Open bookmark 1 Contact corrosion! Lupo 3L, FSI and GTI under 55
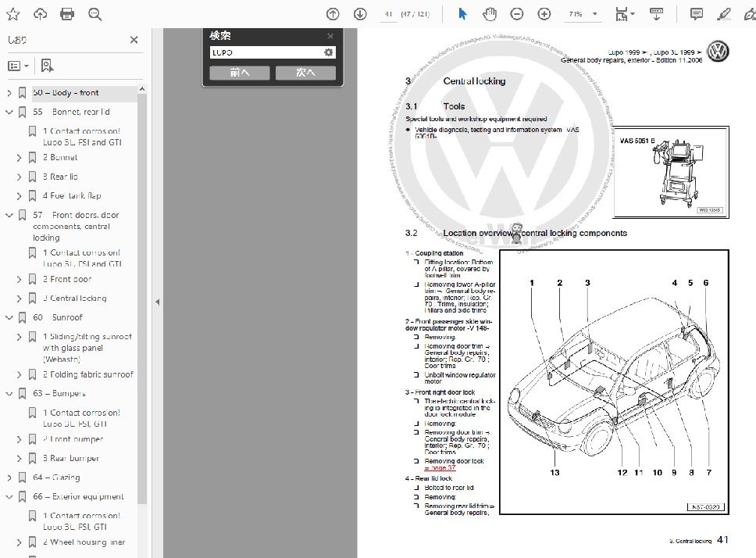The image size is (756, 558). 82,137
